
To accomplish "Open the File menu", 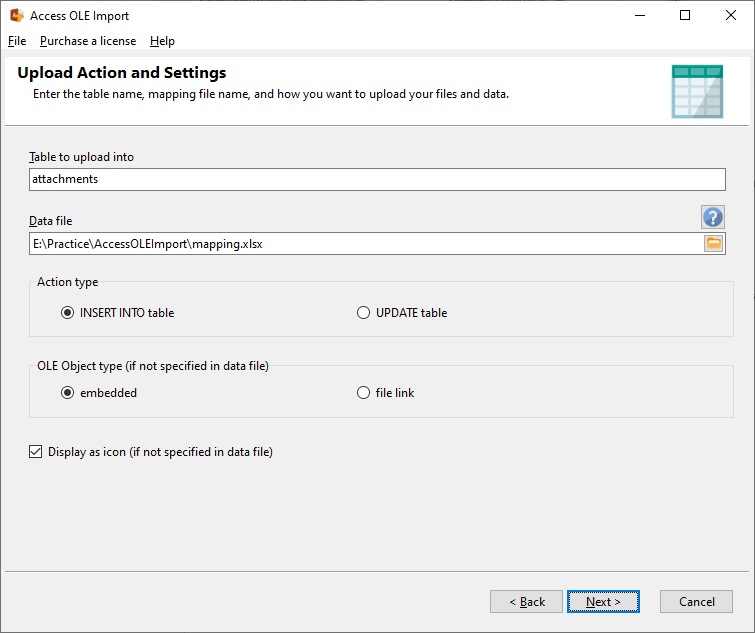I will (x=17, y=41).
